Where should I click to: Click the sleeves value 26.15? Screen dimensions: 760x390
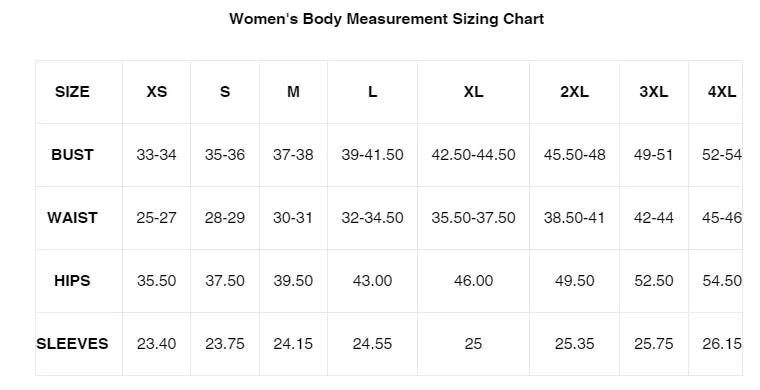click(722, 343)
